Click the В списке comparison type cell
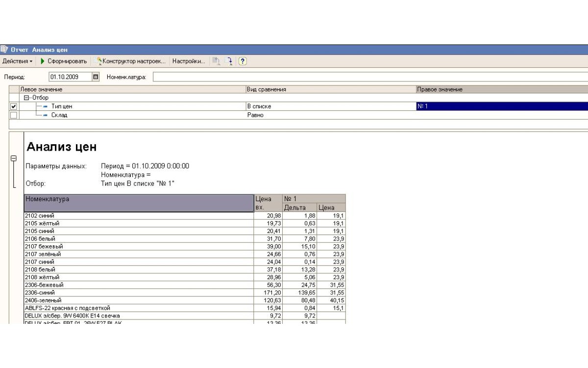 (329, 106)
